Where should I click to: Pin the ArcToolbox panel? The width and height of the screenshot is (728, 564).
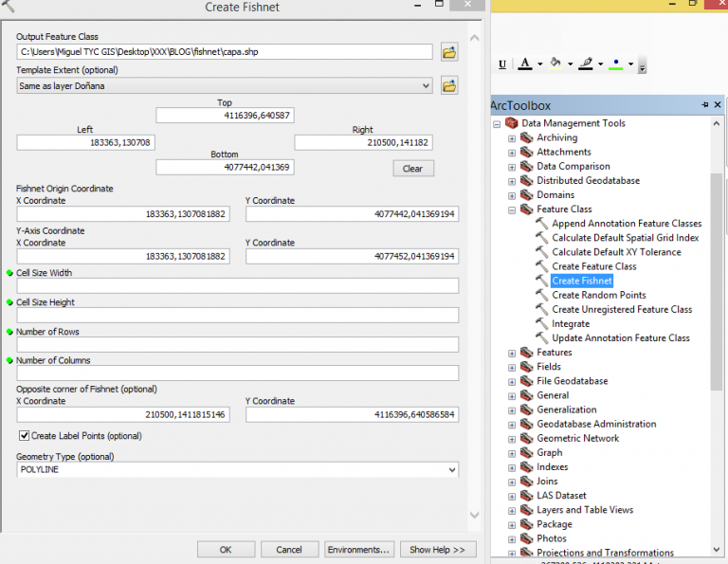click(x=704, y=105)
